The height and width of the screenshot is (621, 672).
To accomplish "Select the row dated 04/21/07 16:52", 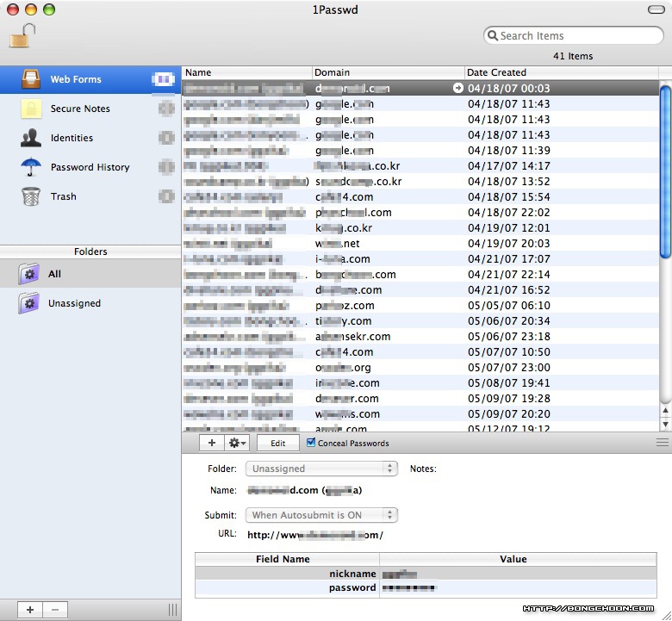I will pos(420,289).
